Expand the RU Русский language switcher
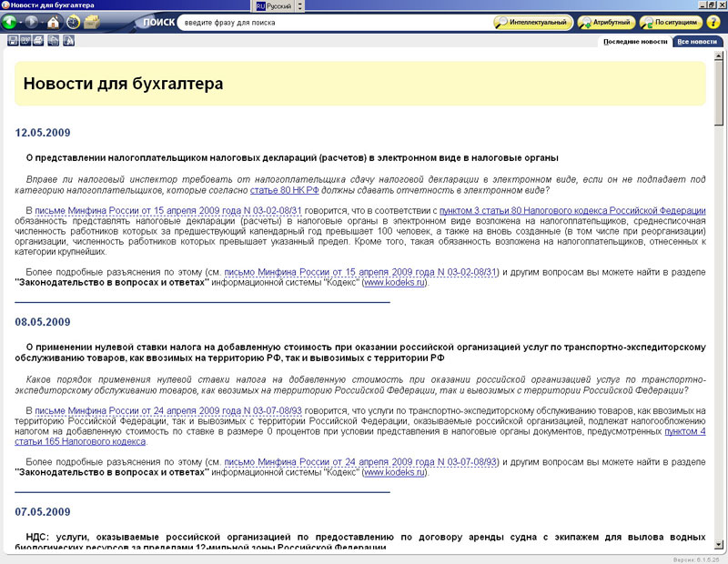The height and width of the screenshot is (564, 728). 274,5
